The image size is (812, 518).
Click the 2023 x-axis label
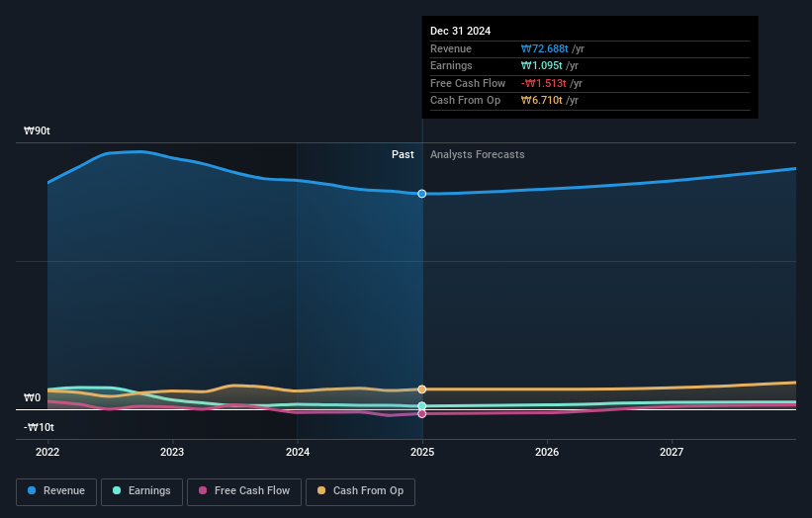(172, 452)
